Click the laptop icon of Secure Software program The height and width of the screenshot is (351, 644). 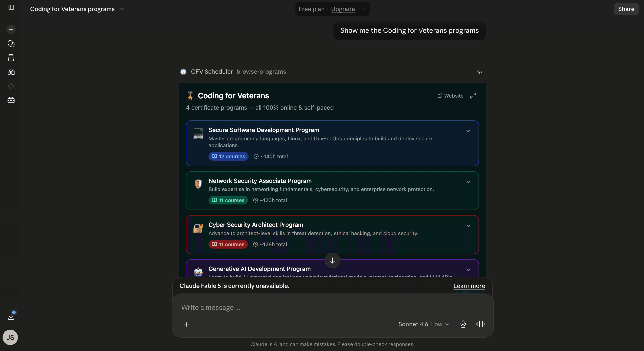[x=198, y=133]
